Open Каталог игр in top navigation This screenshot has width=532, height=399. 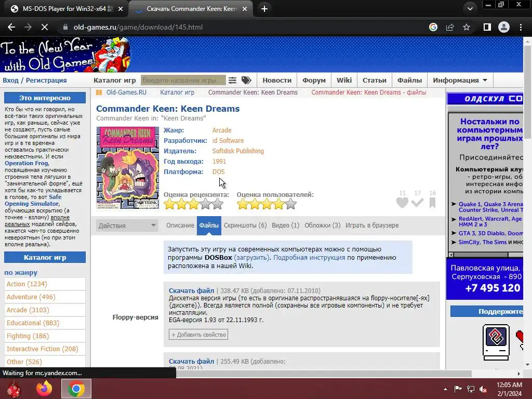coord(115,81)
